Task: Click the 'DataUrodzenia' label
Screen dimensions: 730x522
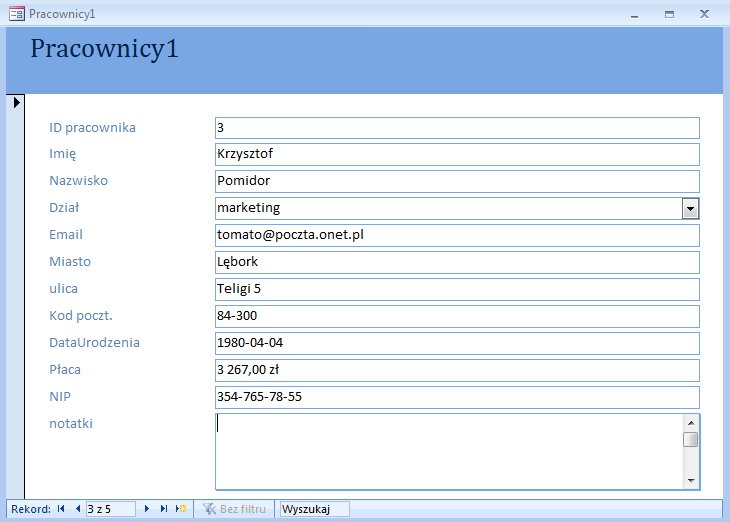Action: tap(94, 343)
